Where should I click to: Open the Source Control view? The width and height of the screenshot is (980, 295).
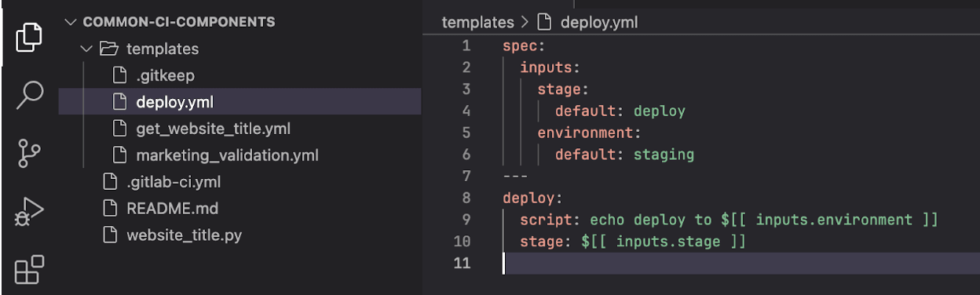(x=29, y=154)
